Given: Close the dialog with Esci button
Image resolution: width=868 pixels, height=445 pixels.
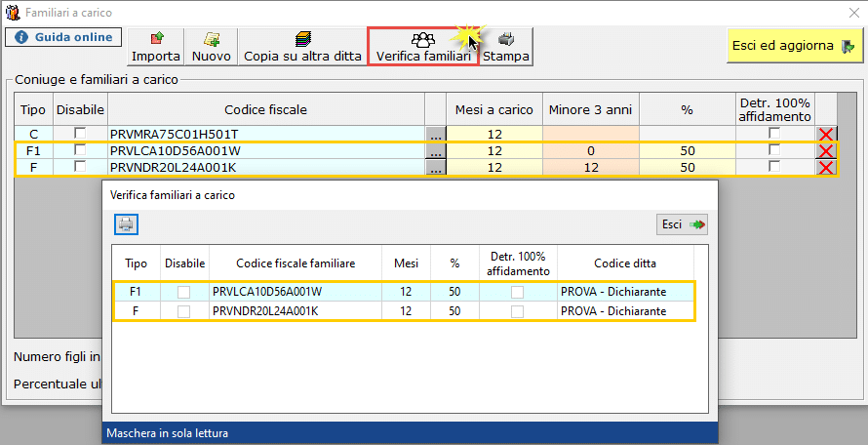Looking at the screenshot, I should 682,224.
